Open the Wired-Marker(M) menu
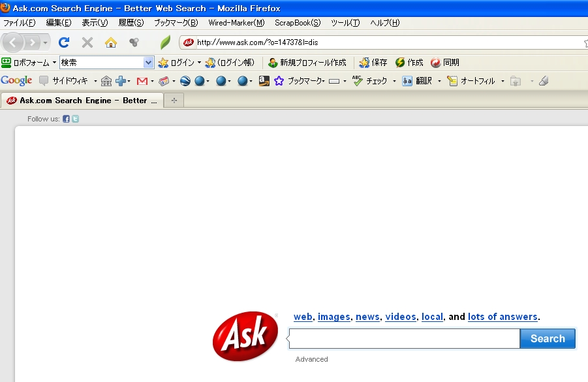The height and width of the screenshot is (382, 588). [x=237, y=23]
